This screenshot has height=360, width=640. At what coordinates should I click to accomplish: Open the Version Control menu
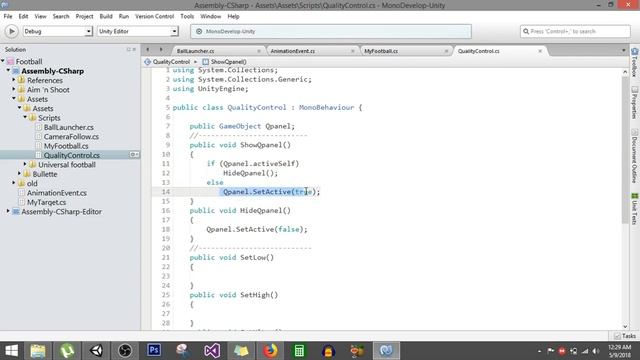154,16
